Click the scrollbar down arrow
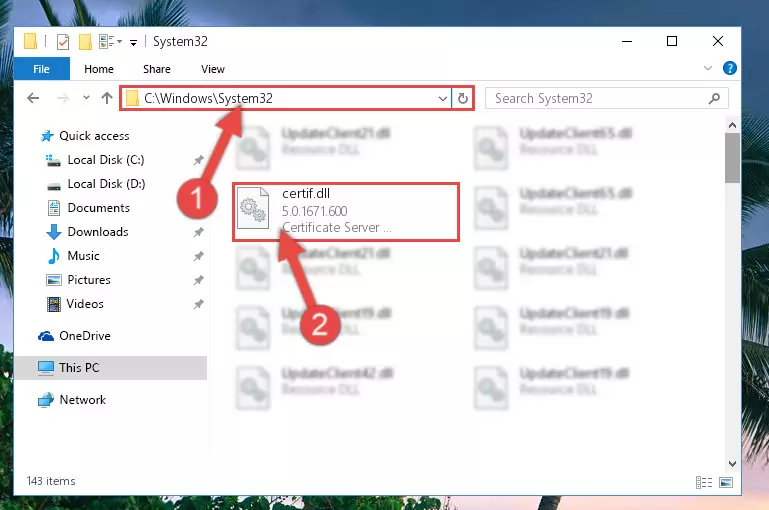 pyautogui.click(x=732, y=463)
